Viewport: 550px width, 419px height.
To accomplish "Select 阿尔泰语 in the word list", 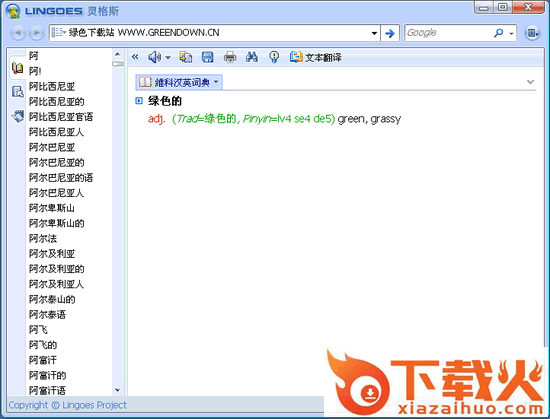I will [x=47, y=315].
